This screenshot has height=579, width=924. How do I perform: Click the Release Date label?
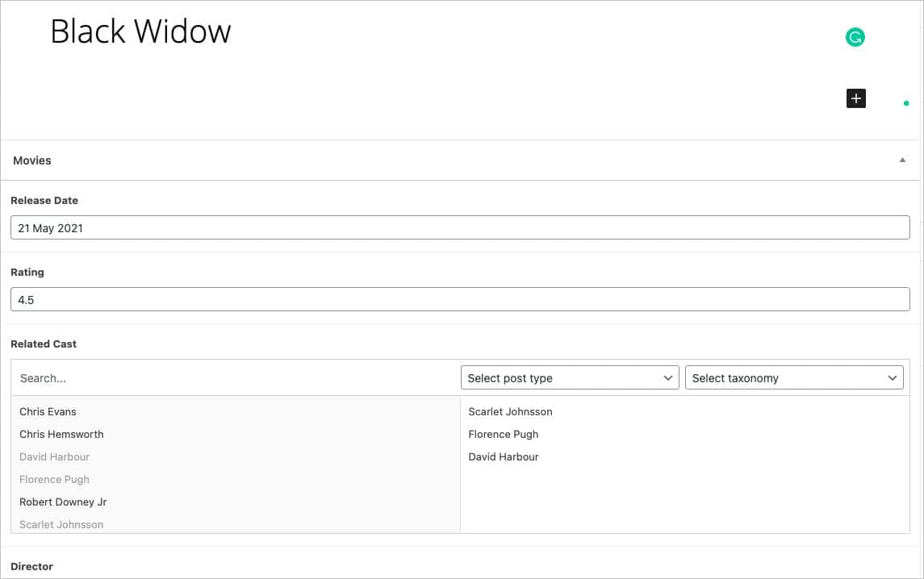(44, 200)
